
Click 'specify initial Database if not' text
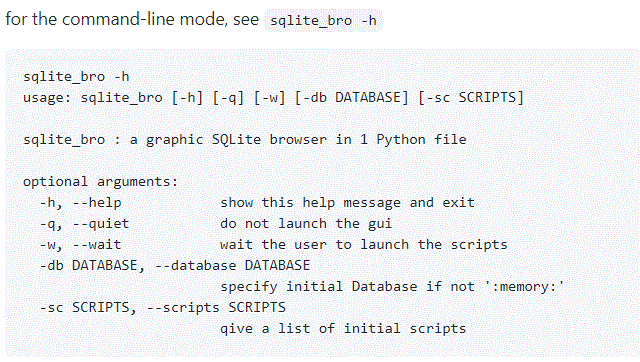(347, 286)
